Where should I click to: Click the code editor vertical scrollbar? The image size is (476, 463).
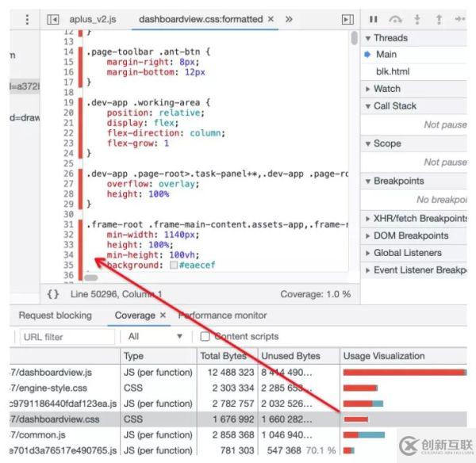354,38
